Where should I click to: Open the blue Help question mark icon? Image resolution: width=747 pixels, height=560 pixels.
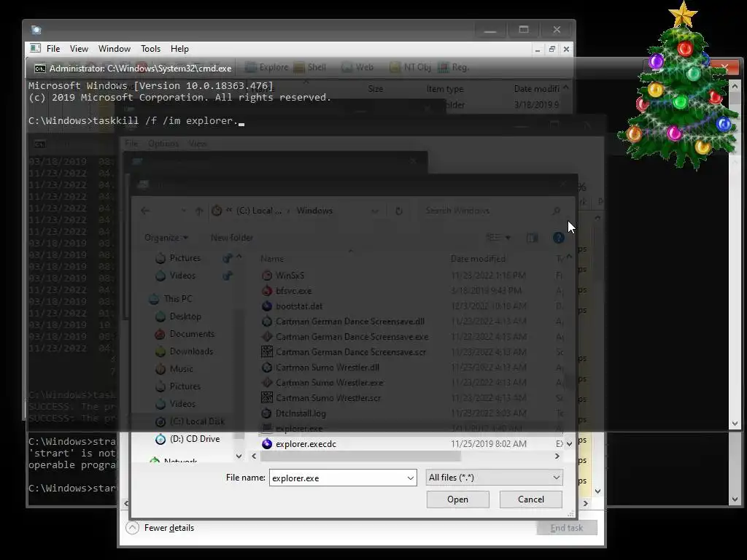point(558,237)
